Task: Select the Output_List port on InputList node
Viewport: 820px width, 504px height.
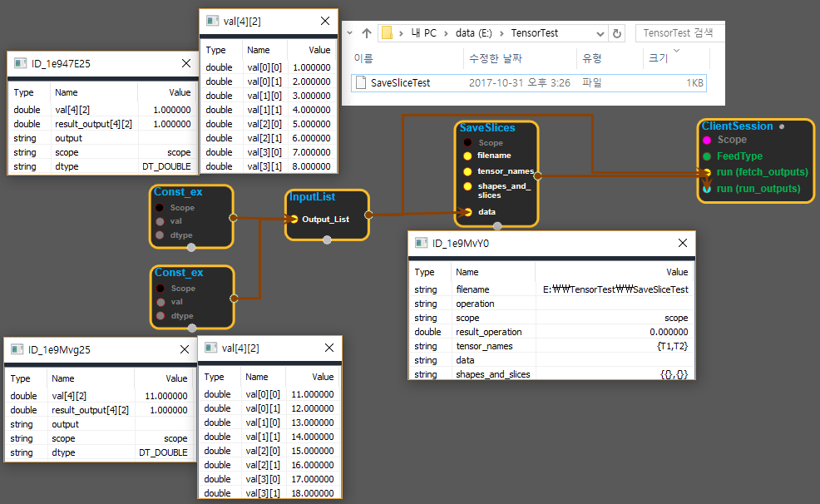Action: point(294,220)
